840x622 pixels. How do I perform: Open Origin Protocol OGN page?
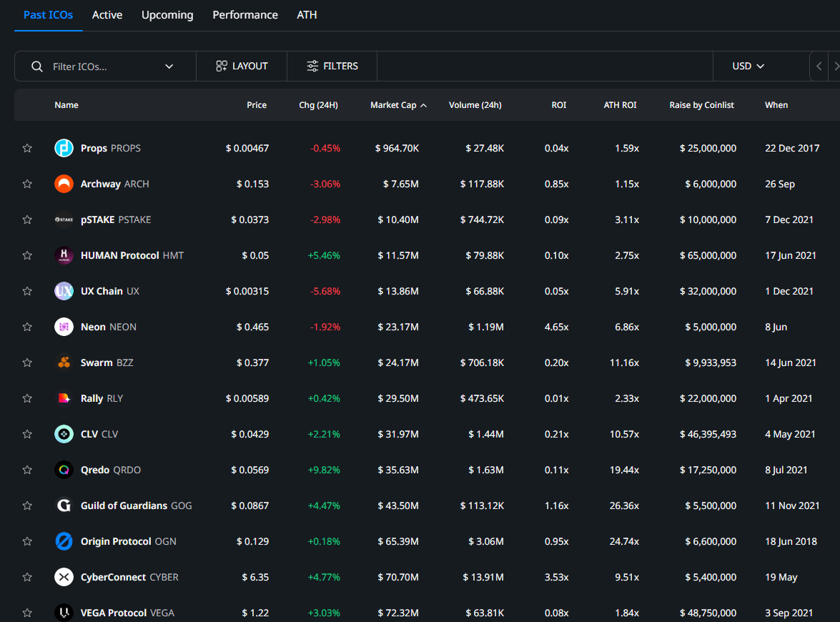click(128, 542)
